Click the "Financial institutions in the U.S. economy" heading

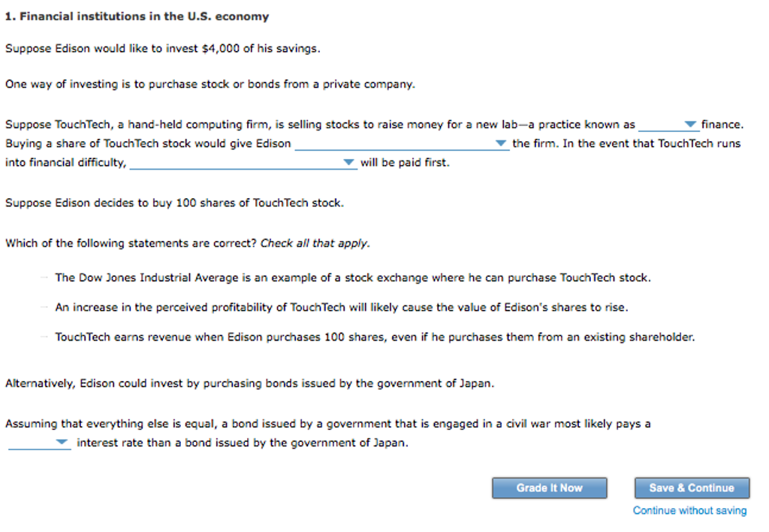[137, 17]
